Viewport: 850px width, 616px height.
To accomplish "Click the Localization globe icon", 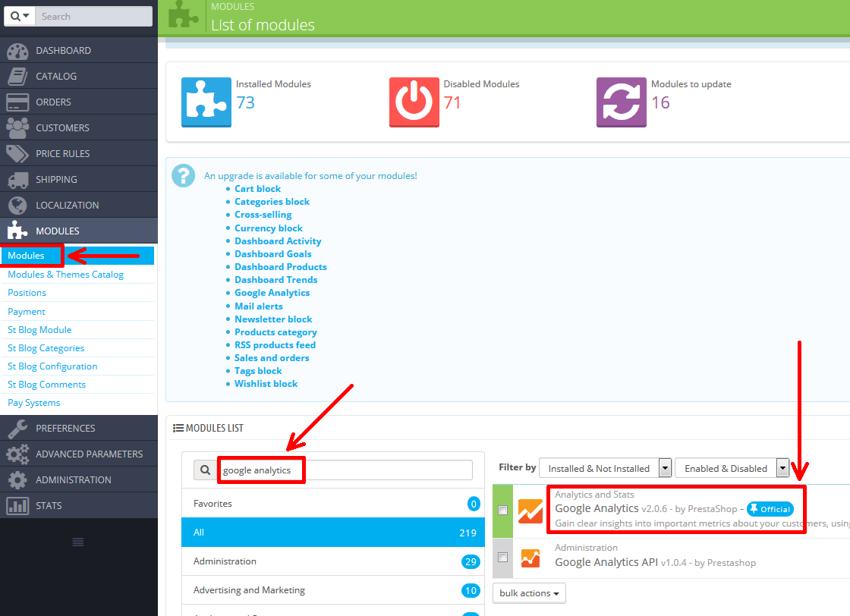I will [17, 206].
